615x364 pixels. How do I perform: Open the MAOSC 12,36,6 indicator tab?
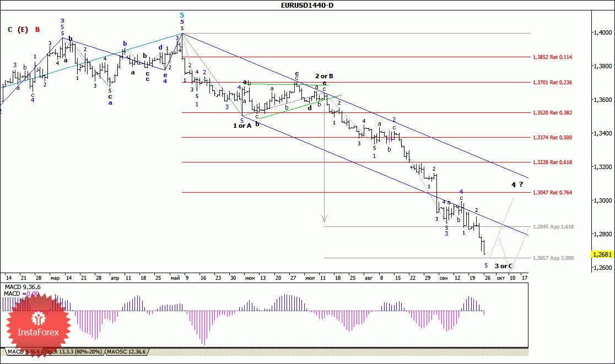tap(126, 352)
